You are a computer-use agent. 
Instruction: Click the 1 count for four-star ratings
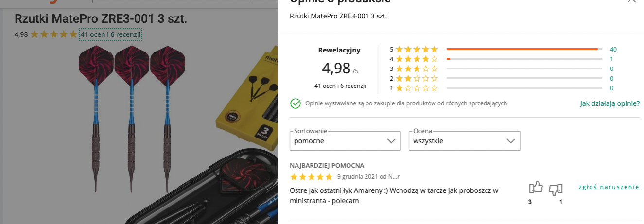pyautogui.click(x=612, y=59)
